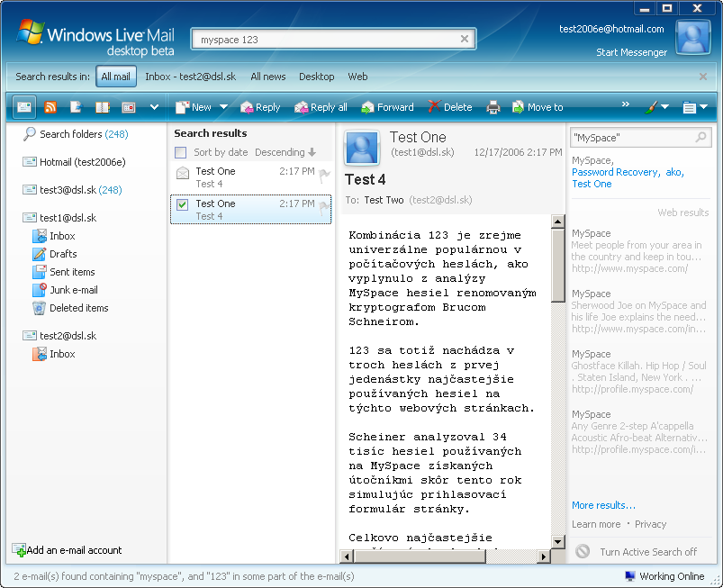The height and width of the screenshot is (588, 723).
Task: Toggle the select-all checkbox by Sort by date
Action: (x=181, y=152)
